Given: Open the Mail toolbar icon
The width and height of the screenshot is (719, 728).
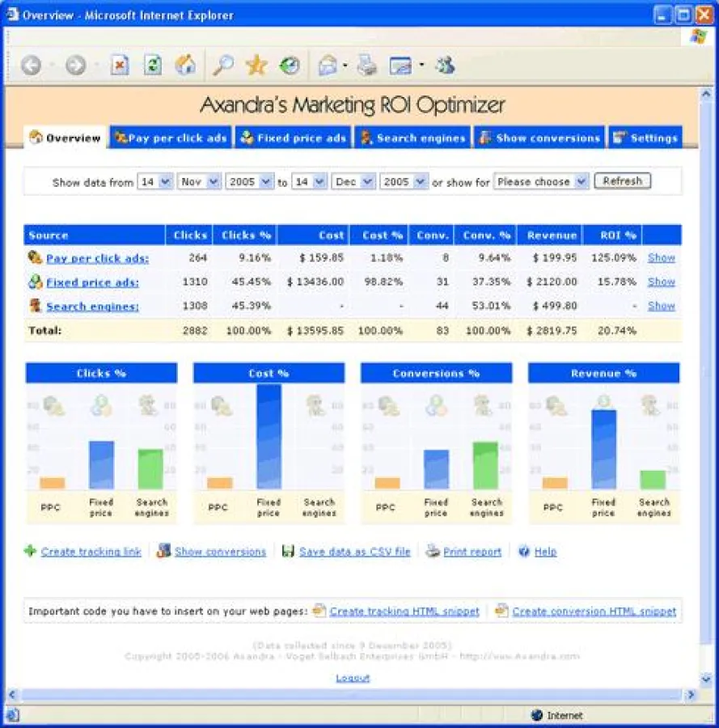Looking at the screenshot, I should pyautogui.click(x=328, y=66).
